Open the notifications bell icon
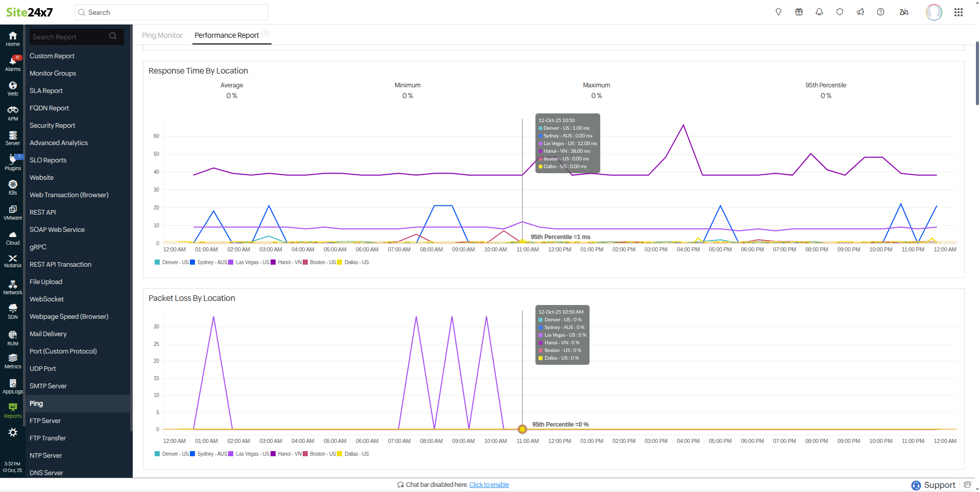 (x=819, y=12)
